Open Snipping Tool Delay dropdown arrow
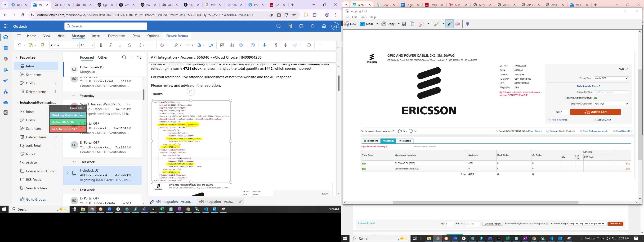Viewport: 644px width, 242px height. (x=398, y=24)
